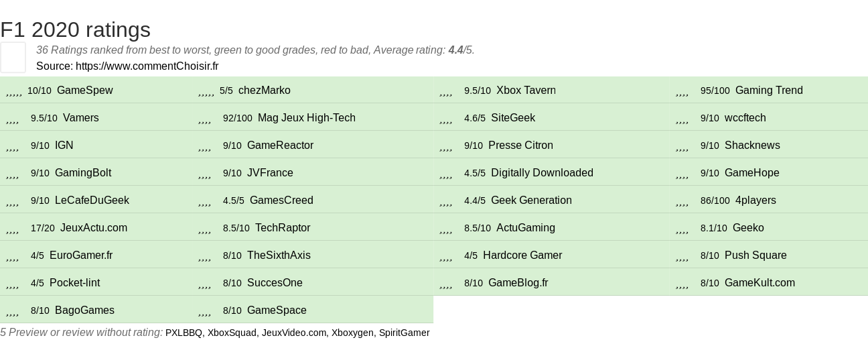Viewport: 868px width, 340px height.
Task: Select the Digitally Downloaded review
Action: [542, 173]
